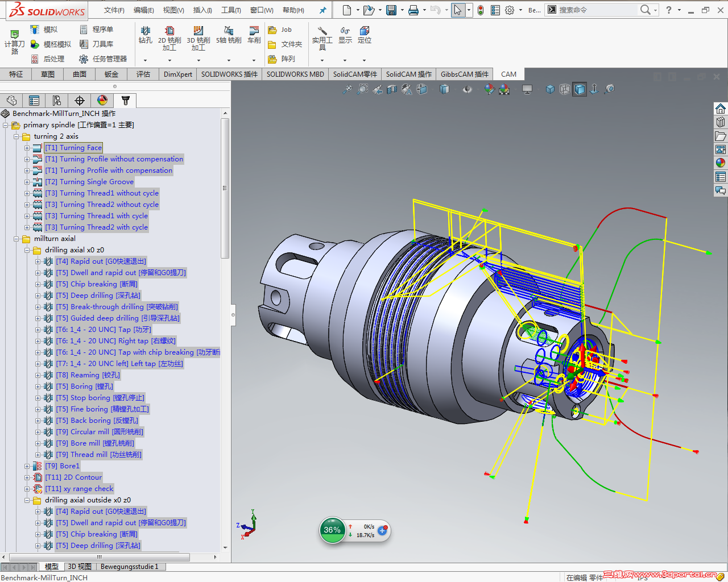Switch to the SolidCAM 操作 ribbon tab
Screen dimensions: 728x582
tap(409, 74)
